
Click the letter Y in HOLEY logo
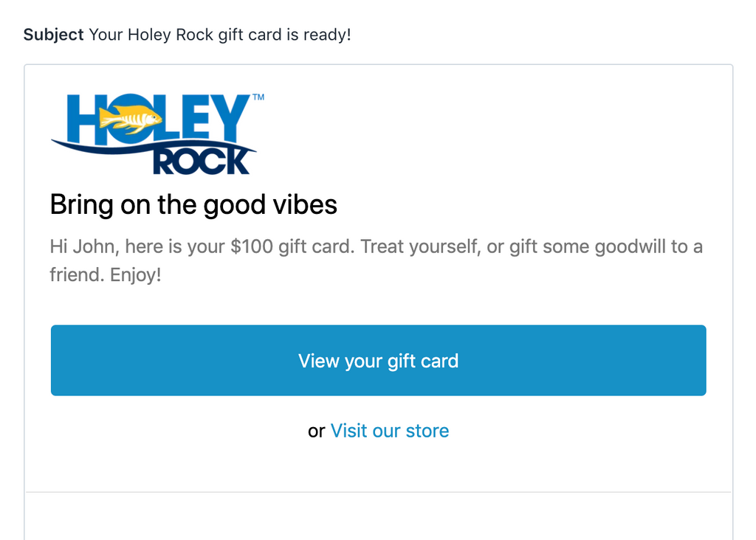[x=227, y=116]
